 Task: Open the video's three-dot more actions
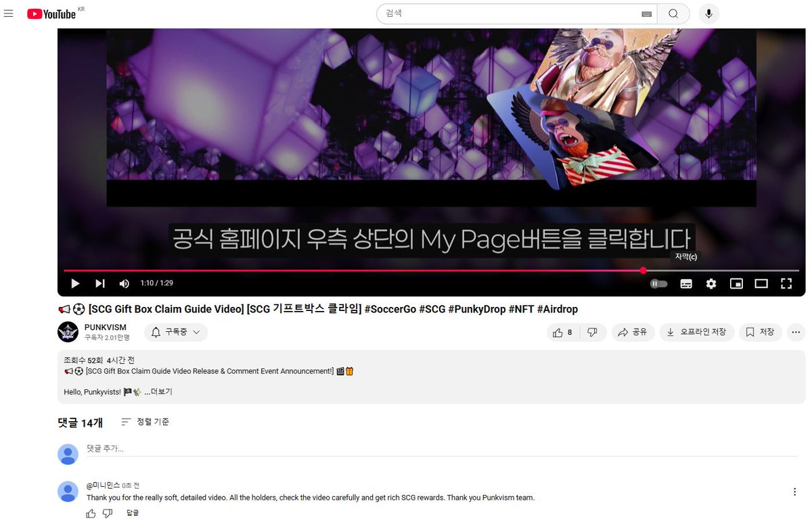click(x=796, y=332)
